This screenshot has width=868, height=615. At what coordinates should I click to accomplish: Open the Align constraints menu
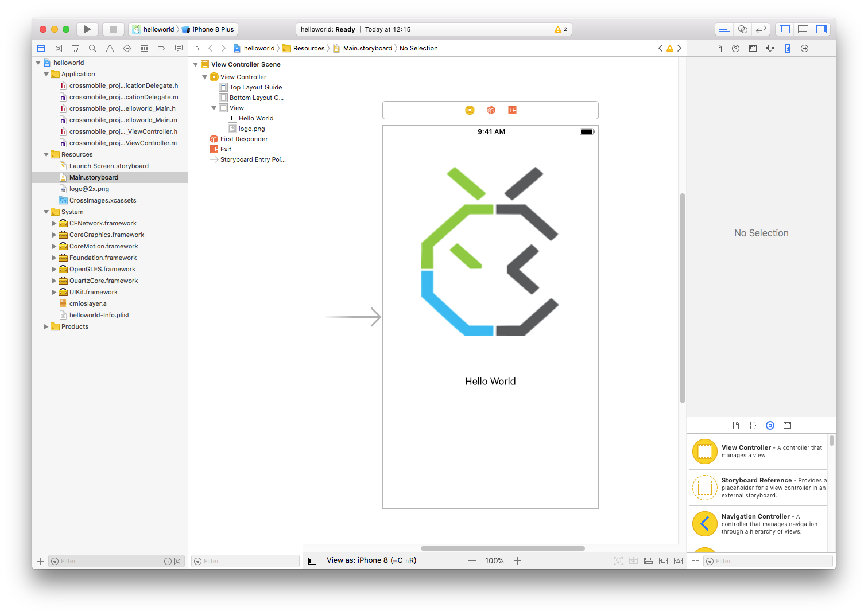648,561
